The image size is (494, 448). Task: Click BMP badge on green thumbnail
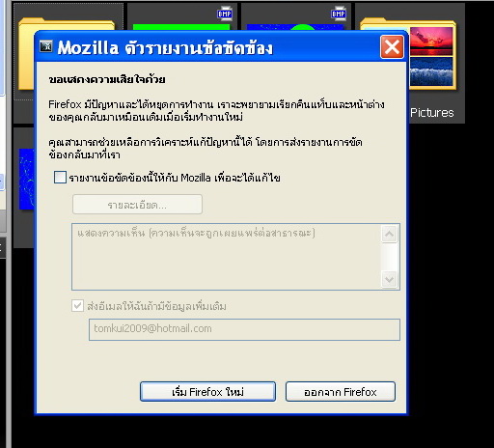click(x=225, y=14)
